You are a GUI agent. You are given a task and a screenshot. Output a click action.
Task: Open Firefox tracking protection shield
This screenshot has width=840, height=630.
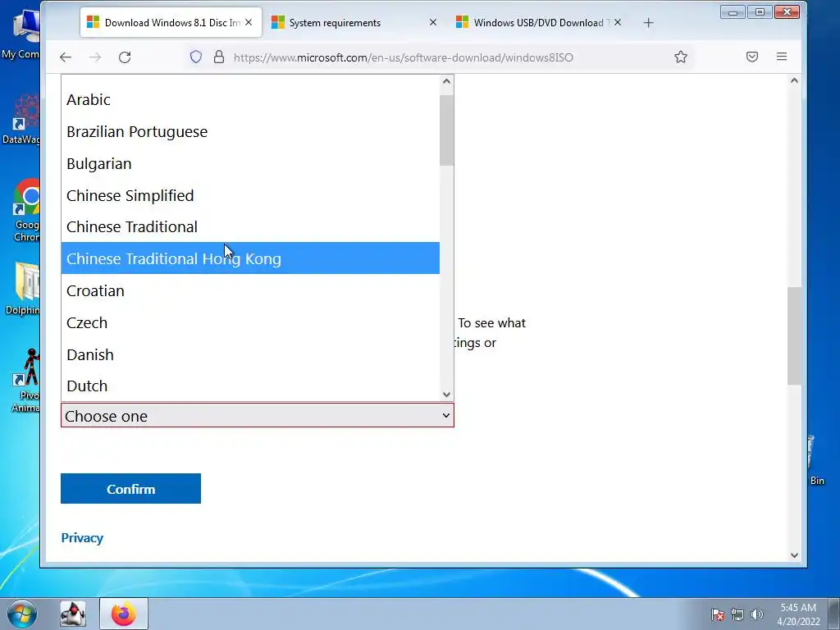coord(196,57)
